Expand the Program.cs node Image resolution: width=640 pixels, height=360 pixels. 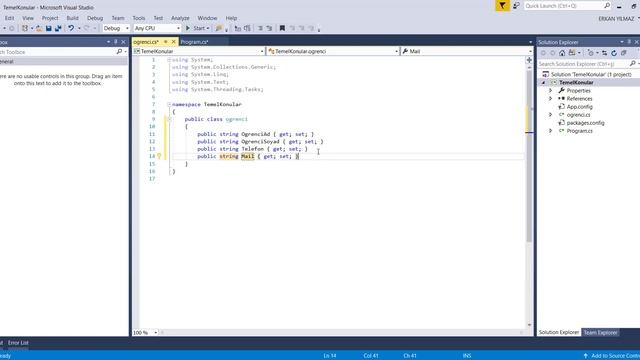[x=551, y=131]
